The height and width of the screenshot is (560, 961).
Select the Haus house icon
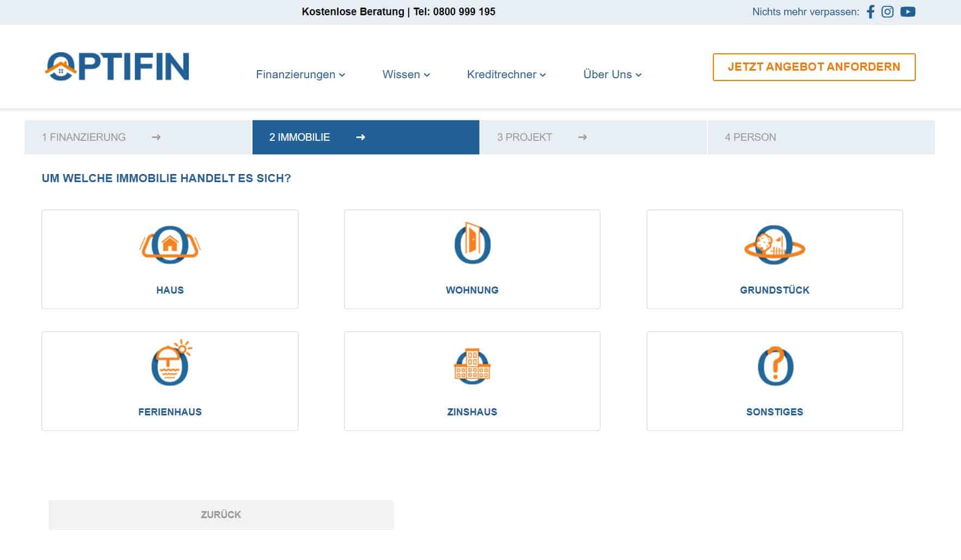click(x=170, y=245)
